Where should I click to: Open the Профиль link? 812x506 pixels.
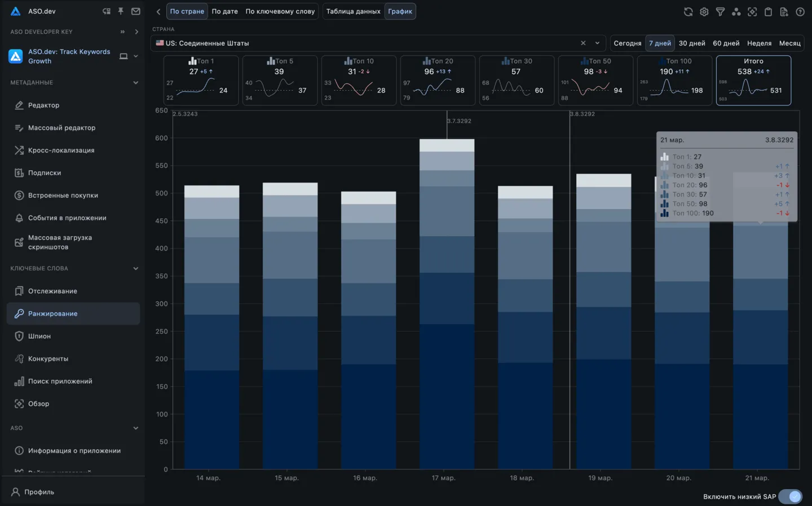click(39, 492)
